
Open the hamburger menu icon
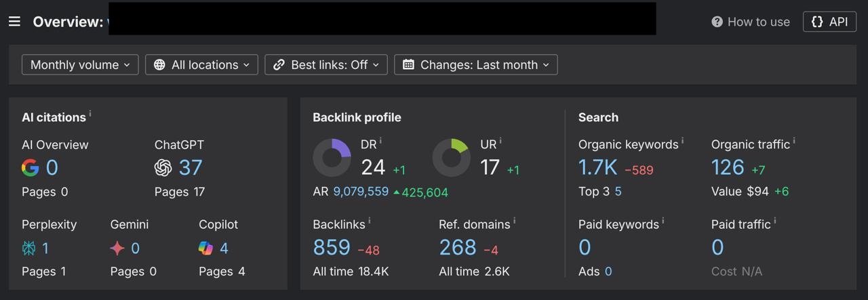coord(14,22)
